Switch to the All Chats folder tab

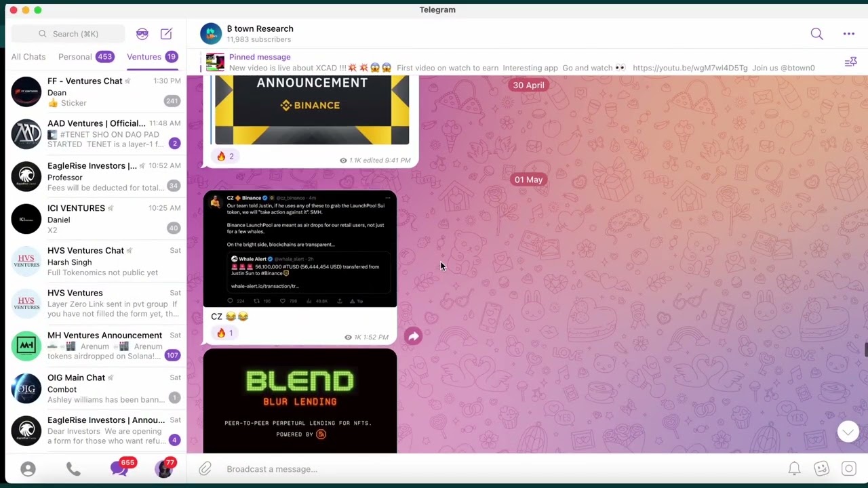tap(28, 57)
